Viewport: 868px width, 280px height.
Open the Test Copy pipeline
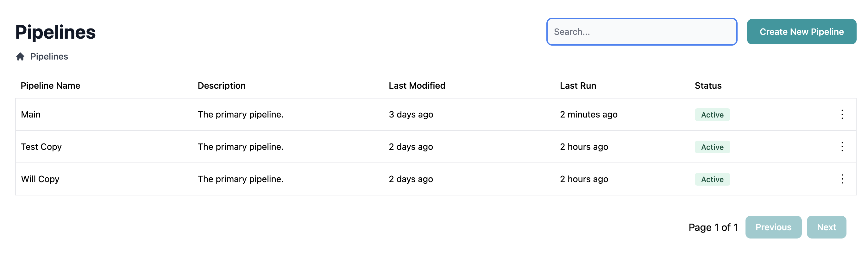(x=41, y=147)
